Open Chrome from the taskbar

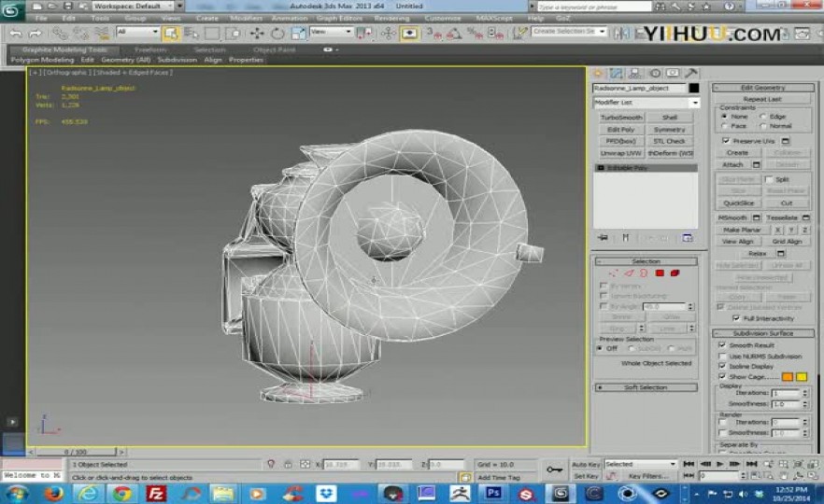[121, 494]
